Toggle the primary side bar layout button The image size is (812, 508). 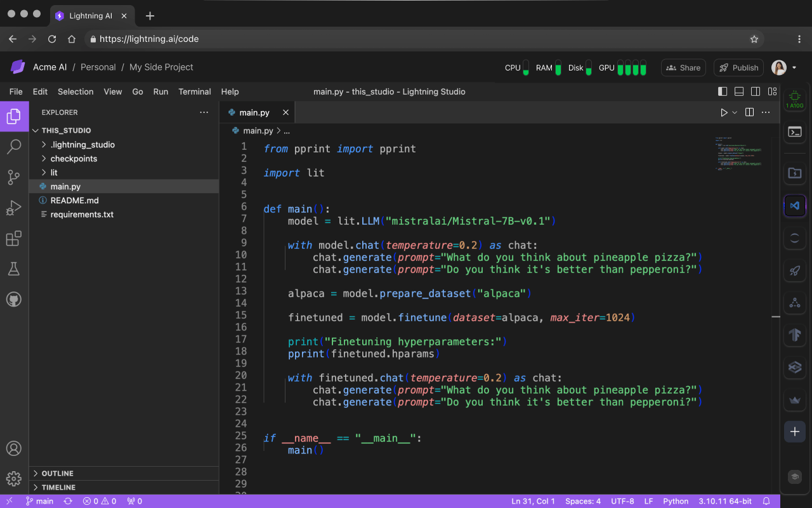tap(723, 91)
